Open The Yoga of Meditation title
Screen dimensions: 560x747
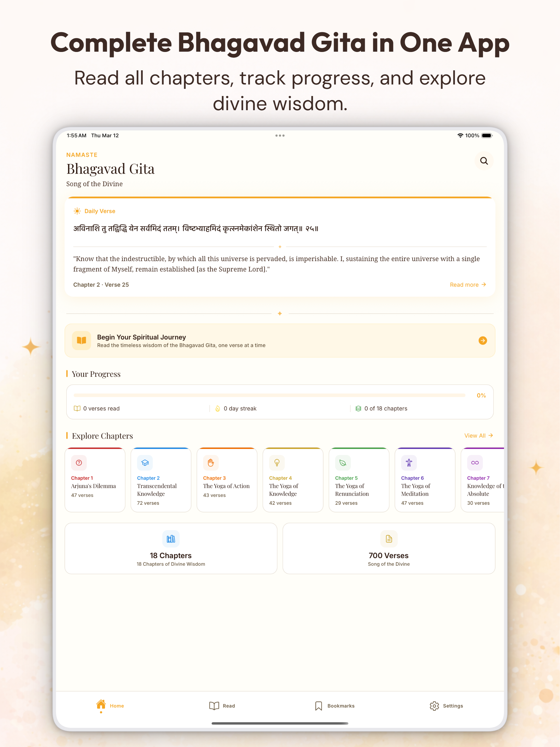click(416, 490)
